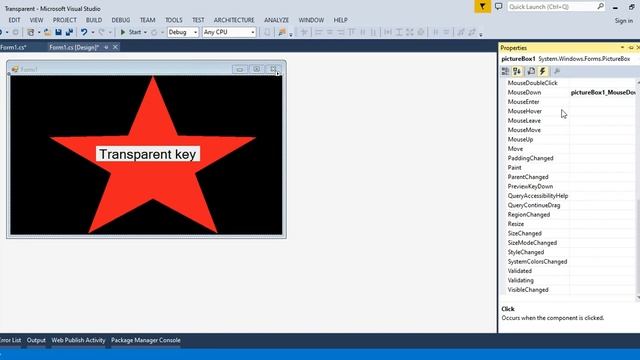Open the ANALYZE menu

coord(276,20)
